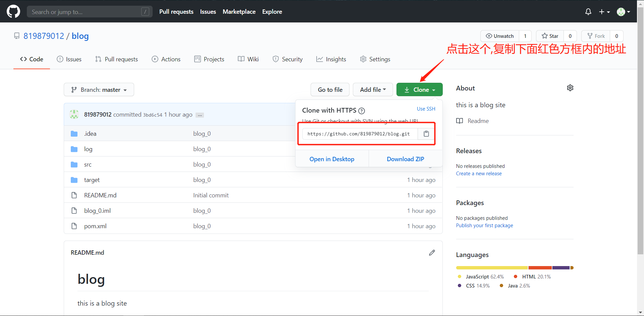
Task: Click the scrollbar down arrow
Action: pos(640,313)
